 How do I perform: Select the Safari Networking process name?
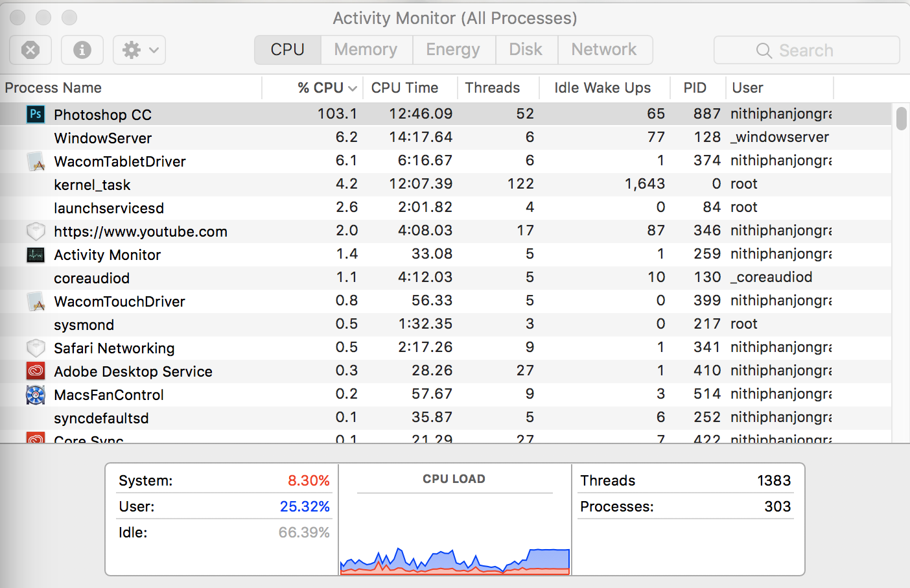[x=114, y=348]
